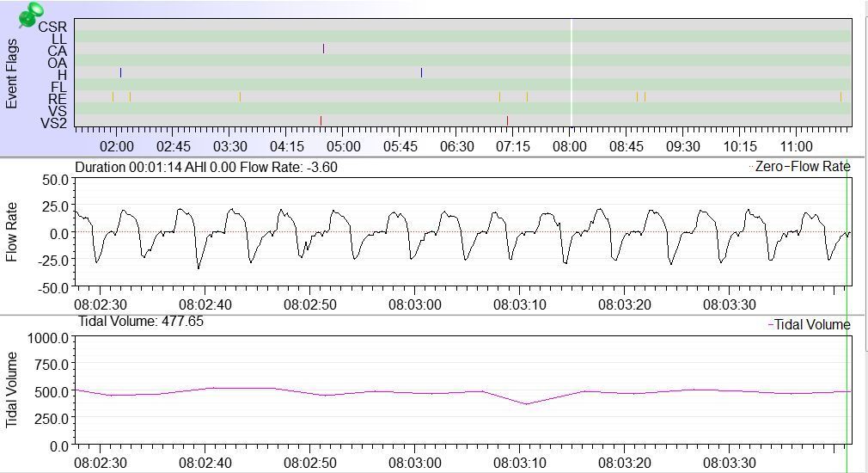Click the H event marker near 06:00
The width and height of the screenshot is (868, 473).
[421, 73]
